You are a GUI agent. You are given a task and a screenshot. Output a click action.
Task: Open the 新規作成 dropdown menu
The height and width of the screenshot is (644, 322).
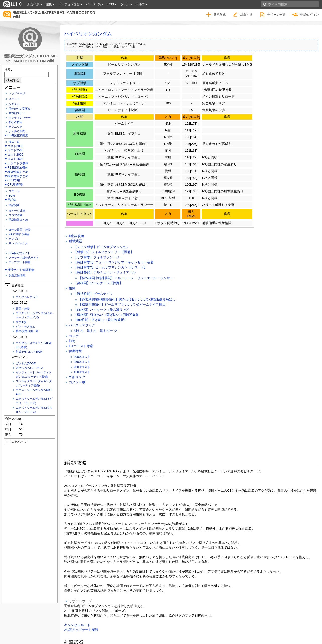pos(35,4)
